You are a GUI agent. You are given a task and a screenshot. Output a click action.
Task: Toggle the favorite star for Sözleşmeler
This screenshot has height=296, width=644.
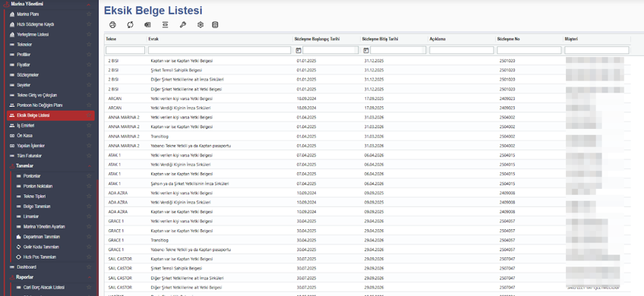[x=89, y=74]
